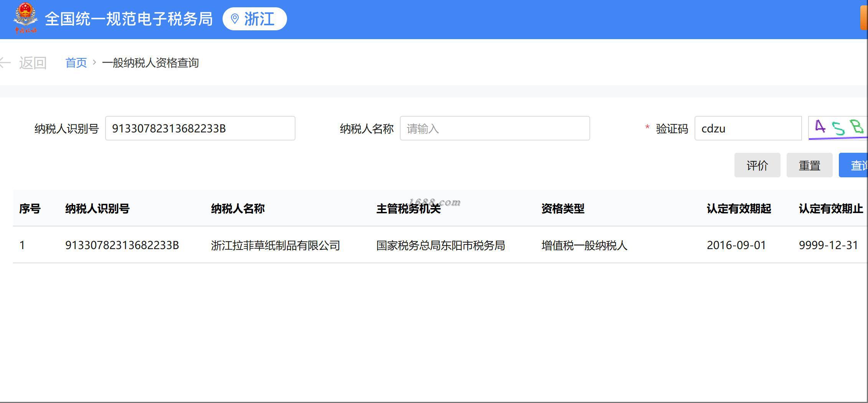This screenshot has width=868, height=403.
Task: Click the 认定有效期起 column header
Action: (739, 208)
